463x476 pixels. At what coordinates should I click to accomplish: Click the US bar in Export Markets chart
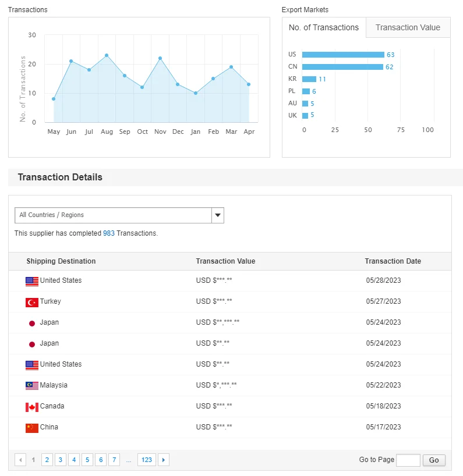(343, 55)
